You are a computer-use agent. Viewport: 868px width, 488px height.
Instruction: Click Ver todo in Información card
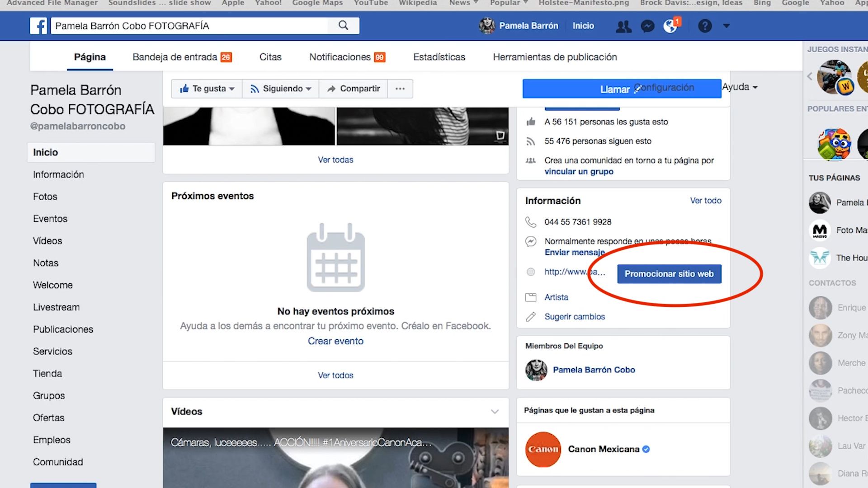coord(706,201)
